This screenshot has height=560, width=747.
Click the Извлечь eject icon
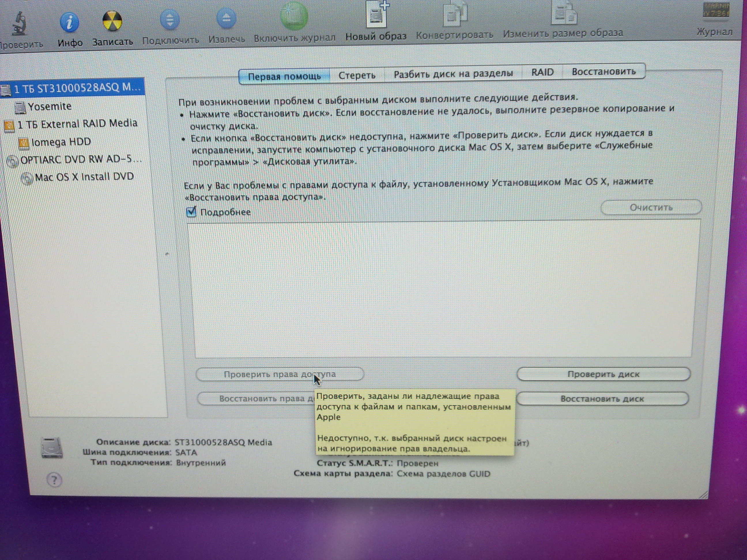coord(226,18)
